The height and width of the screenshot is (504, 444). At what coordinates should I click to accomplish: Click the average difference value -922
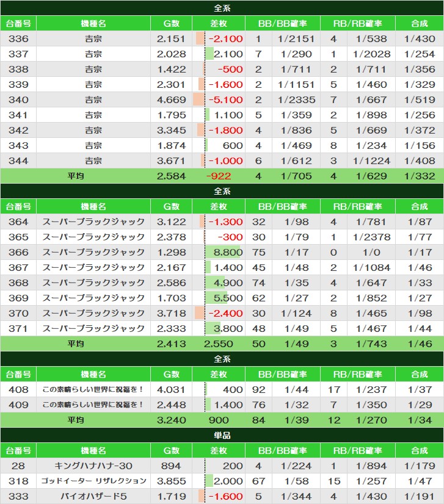[219, 176]
